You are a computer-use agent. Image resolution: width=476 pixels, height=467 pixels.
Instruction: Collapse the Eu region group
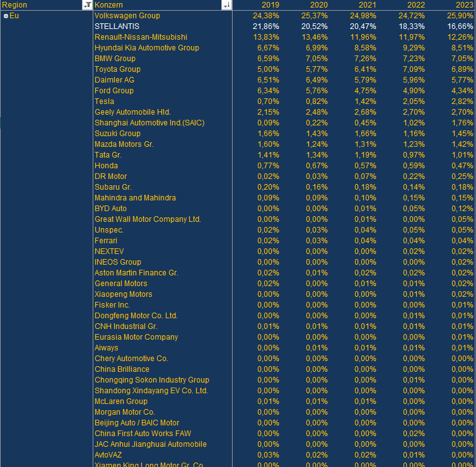click(x=6, y=16)
